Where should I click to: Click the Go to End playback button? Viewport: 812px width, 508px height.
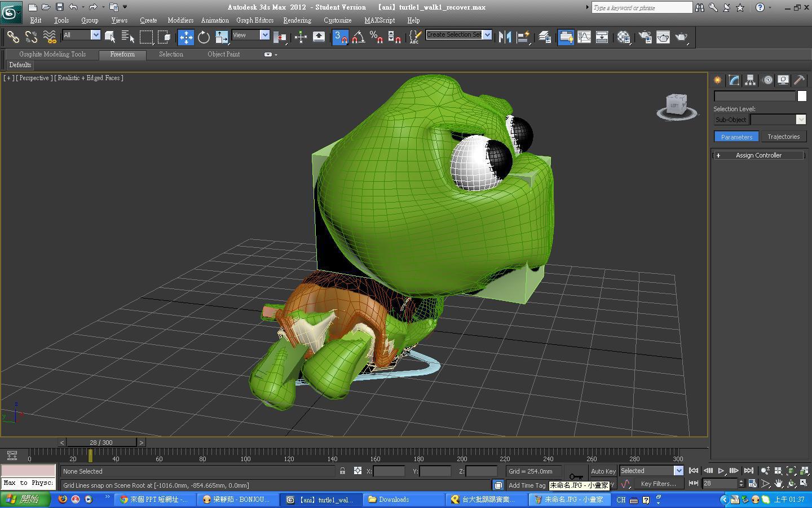point(748,471)
